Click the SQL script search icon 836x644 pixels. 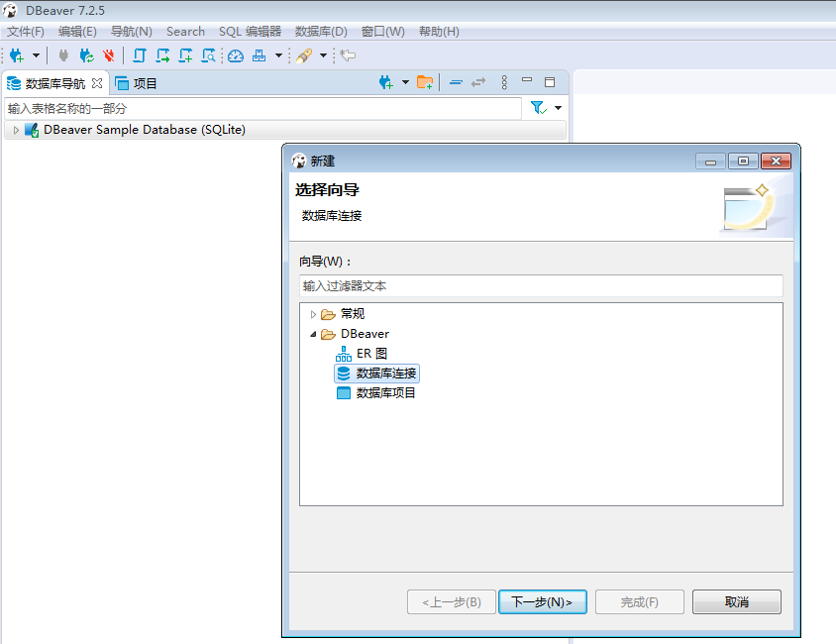click(x=208, y=55)
